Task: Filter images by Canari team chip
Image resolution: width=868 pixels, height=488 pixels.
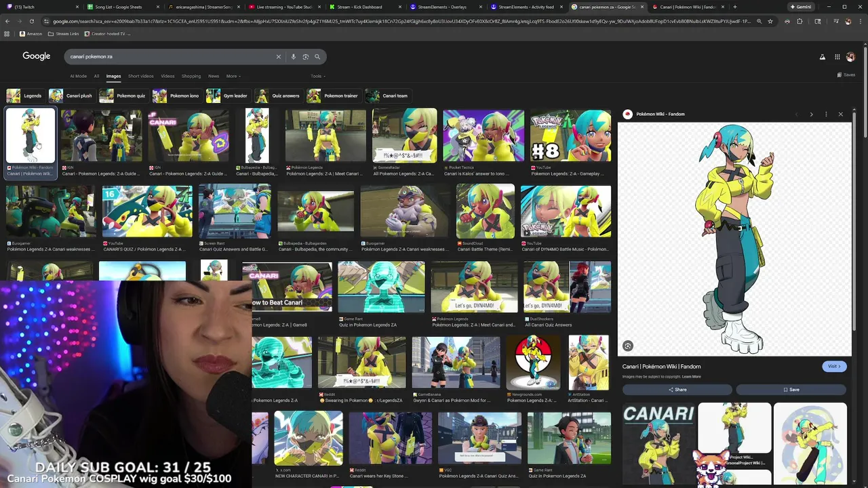Action: click(x=387, y=96)
